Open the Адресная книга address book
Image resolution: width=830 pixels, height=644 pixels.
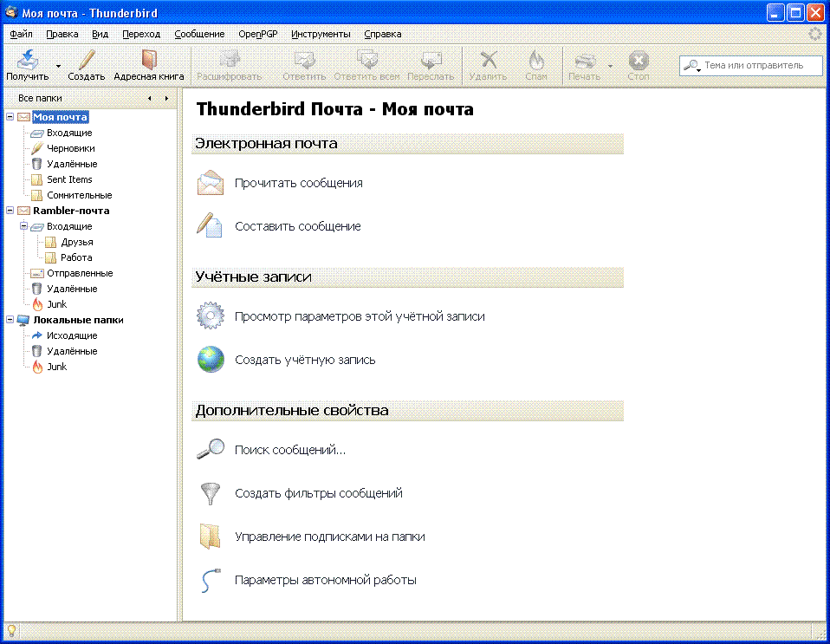point(149,62)
